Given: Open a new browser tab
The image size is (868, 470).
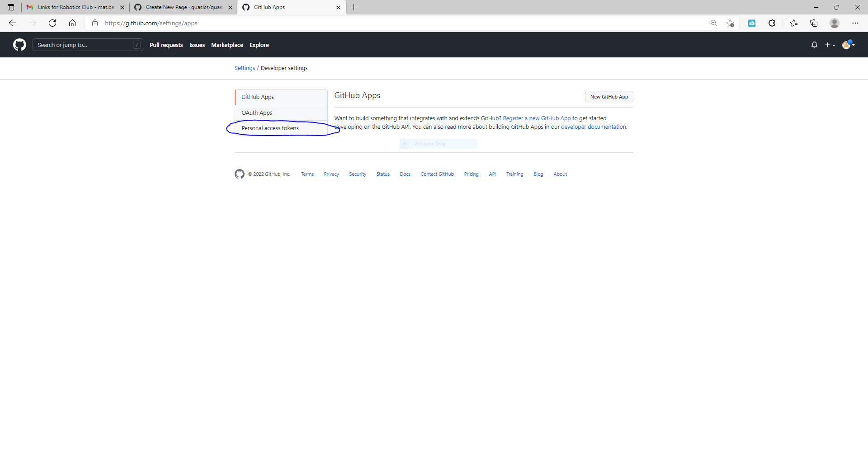Looking at the screenshot, I should (354, 7).
